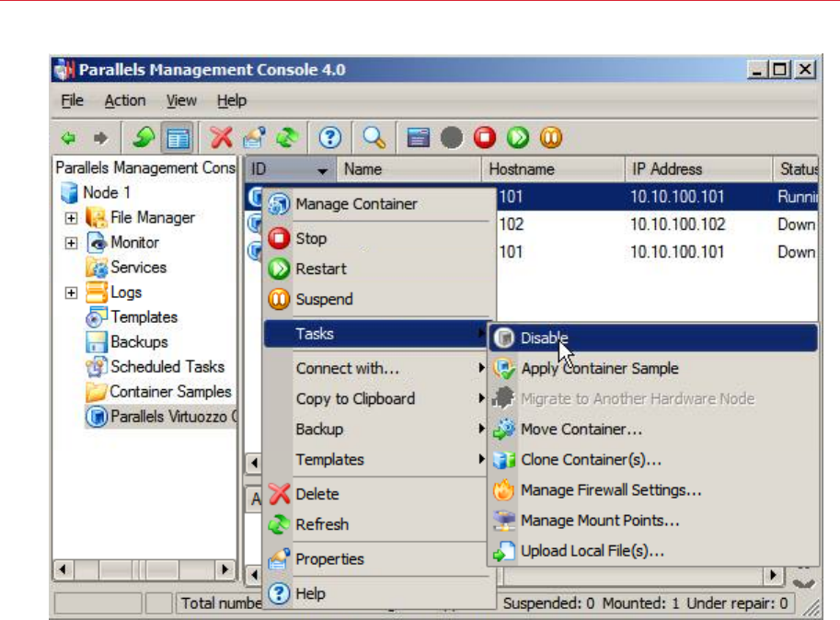The height and width of the screenshot is (620, 840).
Task: Select Manage Mount Points...
Action: click(x=653, y=521)
